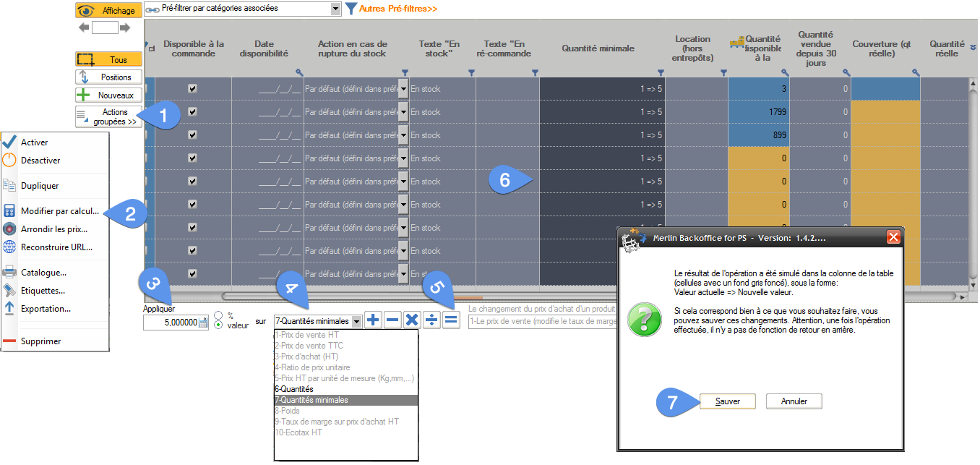
Task: Select the % radio button
Action: tap(218, 315)
